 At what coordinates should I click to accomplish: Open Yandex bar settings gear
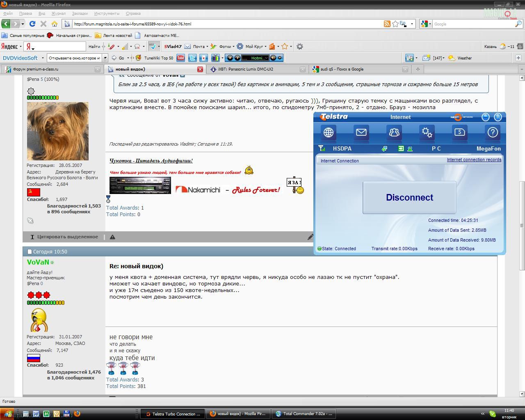pos(300,46)
